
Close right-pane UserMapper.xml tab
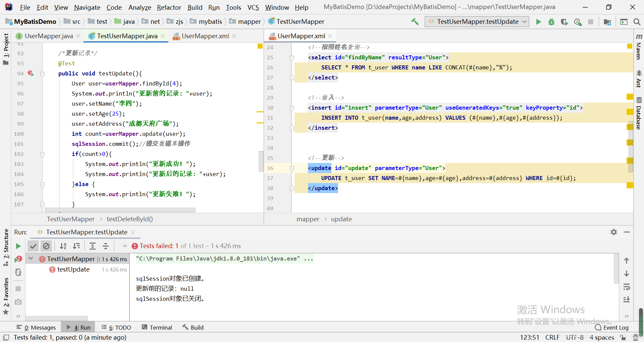coord(330,36)
